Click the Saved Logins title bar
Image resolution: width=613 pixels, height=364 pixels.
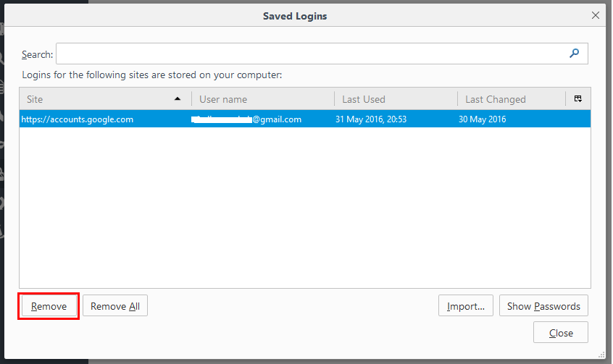[x=295, y=15]
